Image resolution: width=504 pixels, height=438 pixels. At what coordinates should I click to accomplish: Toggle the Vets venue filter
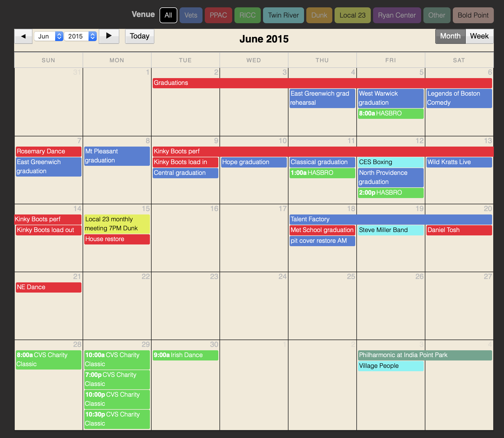pyautogui.click(x=191, y=15)
